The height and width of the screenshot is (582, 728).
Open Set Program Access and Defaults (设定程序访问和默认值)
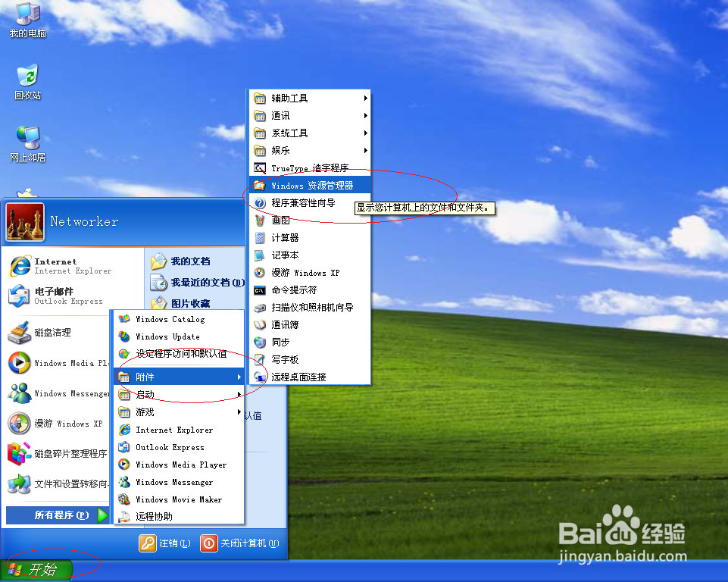180,354
